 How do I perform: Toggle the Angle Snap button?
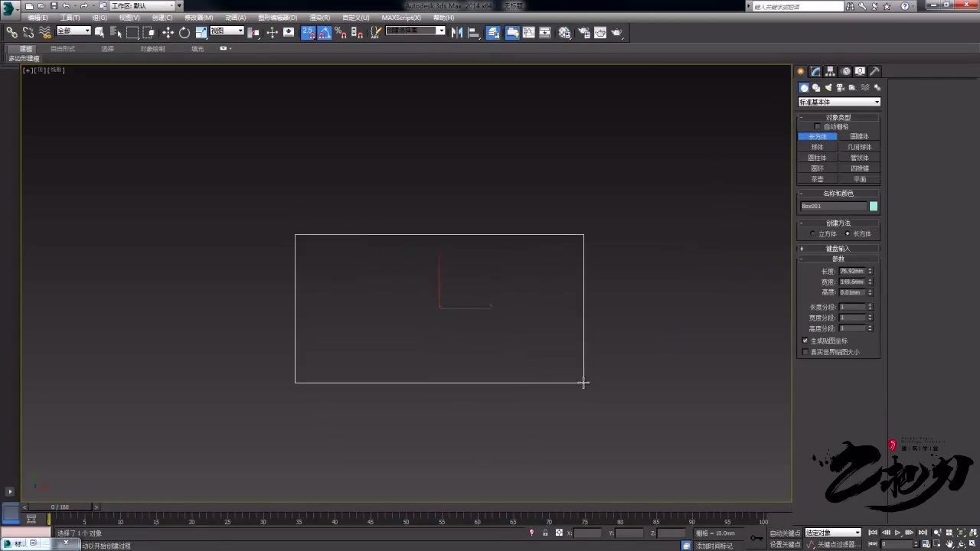(x=325, y=32)
